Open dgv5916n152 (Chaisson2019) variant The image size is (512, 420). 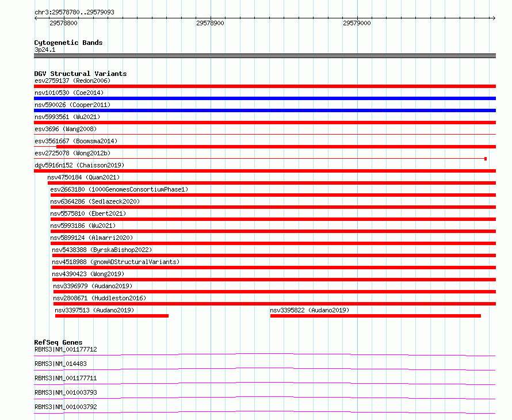coord(79,165)
